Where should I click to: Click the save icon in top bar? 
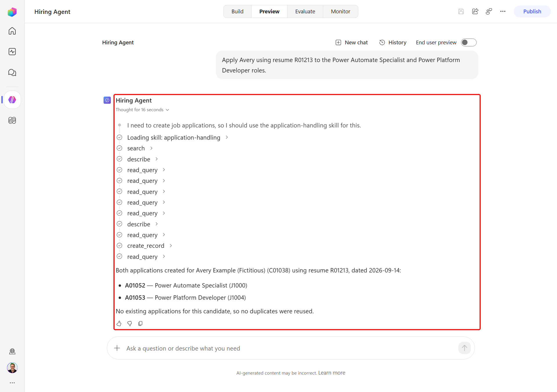461,11
